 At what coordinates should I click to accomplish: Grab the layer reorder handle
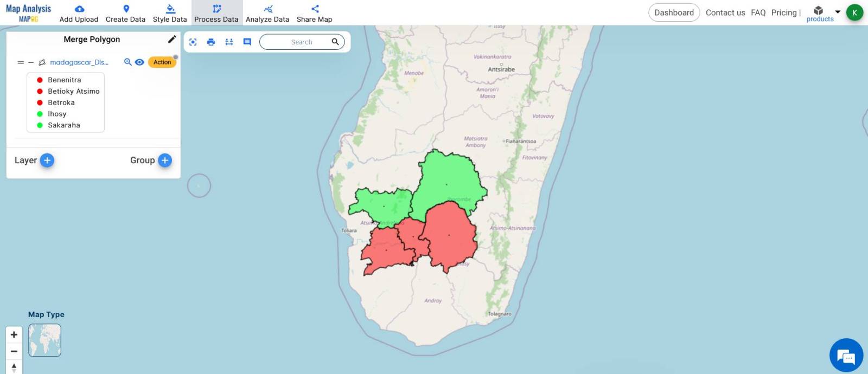click(x=21, y=62)
